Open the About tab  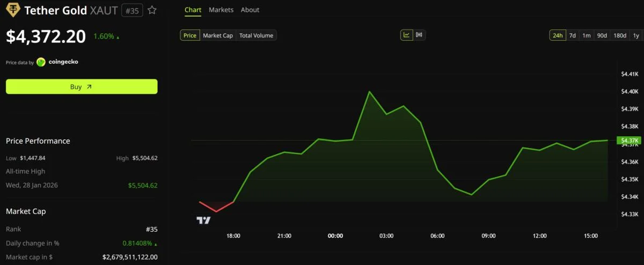tap(250, 10)
